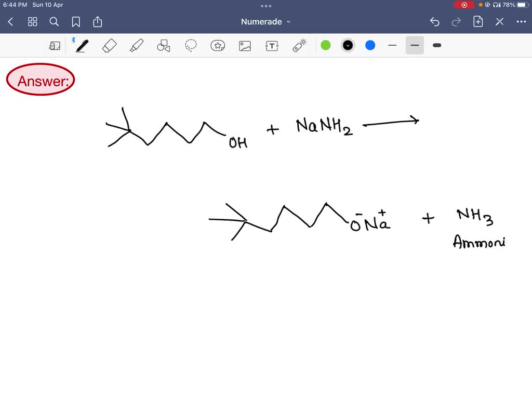The image size is (532, 399).
Task: Select the Laser pointer tool
Action: 299,45
